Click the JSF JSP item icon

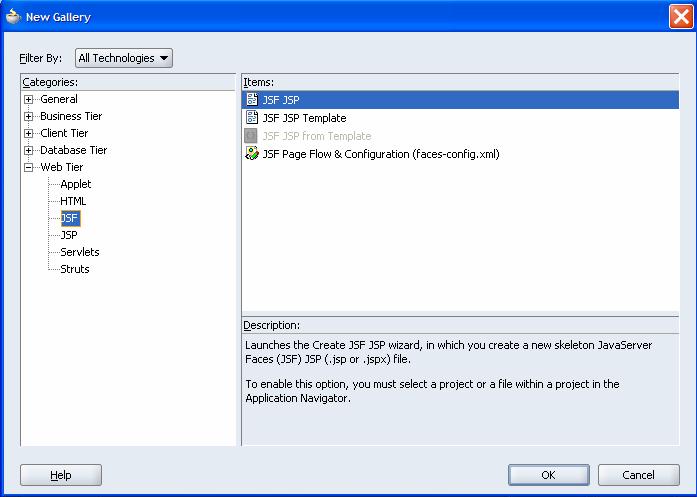pos(252,100)
